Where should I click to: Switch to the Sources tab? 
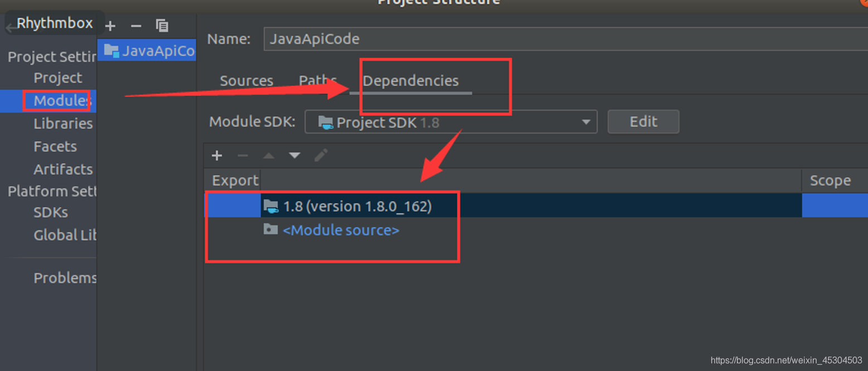pyautogui.click(x=247, y=81)
